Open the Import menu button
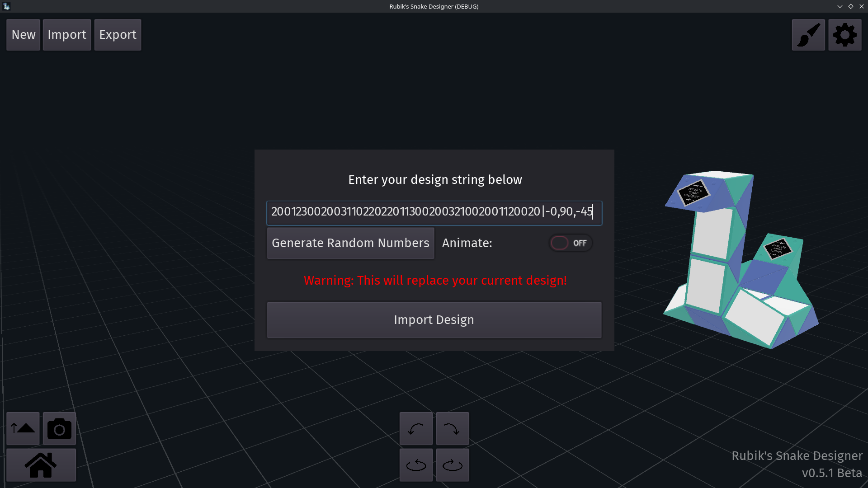The width and height of the screenshot is (868, 488). tap(67, 35)
